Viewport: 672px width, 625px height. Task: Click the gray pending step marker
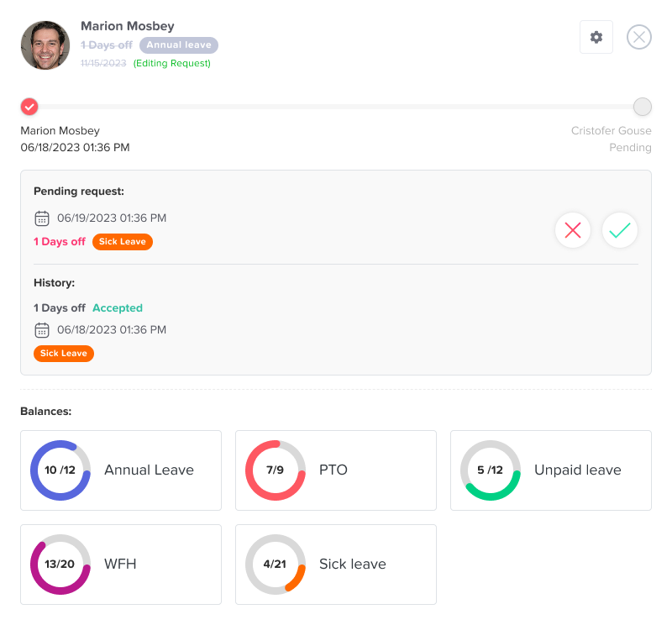643,107
